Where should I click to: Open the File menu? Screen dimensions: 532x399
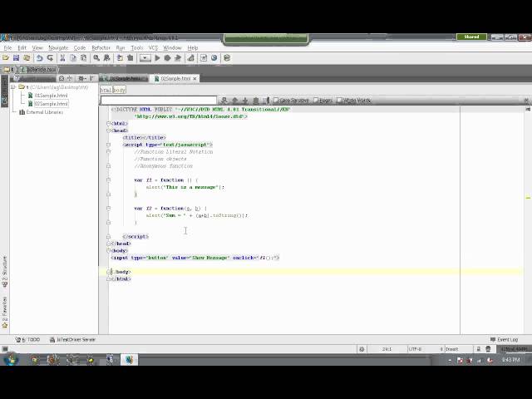click(7, 48)
